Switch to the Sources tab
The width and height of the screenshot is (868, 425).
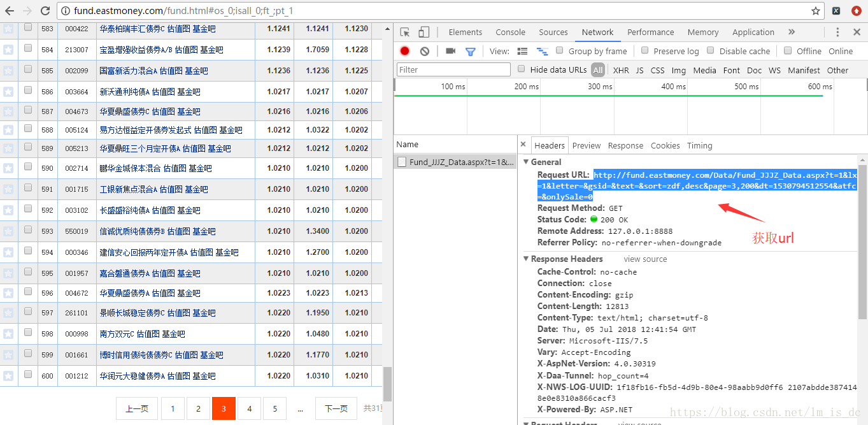(x=553, y=32)
